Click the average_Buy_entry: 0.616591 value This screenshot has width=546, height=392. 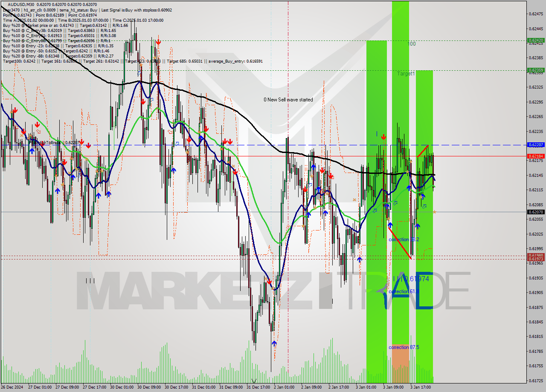[x=235, y=61]
